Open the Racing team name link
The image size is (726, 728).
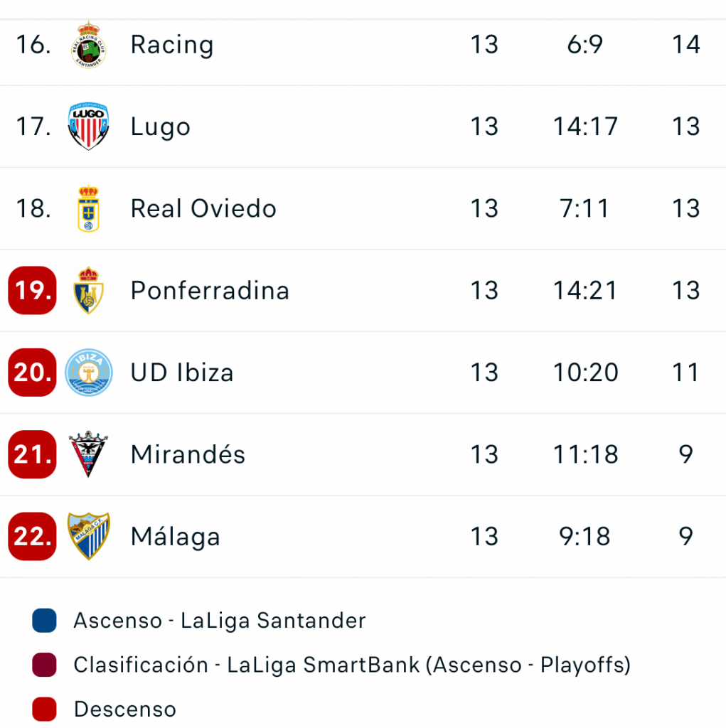172,45
